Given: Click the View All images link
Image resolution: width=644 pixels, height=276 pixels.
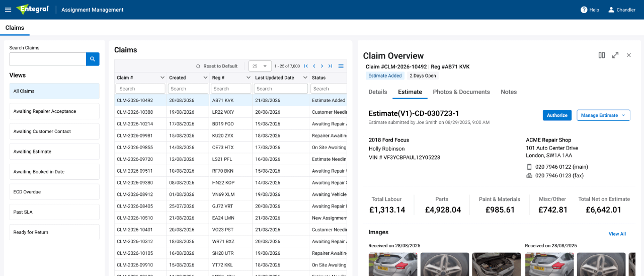Looking at the screenshot, I should 617,234.
